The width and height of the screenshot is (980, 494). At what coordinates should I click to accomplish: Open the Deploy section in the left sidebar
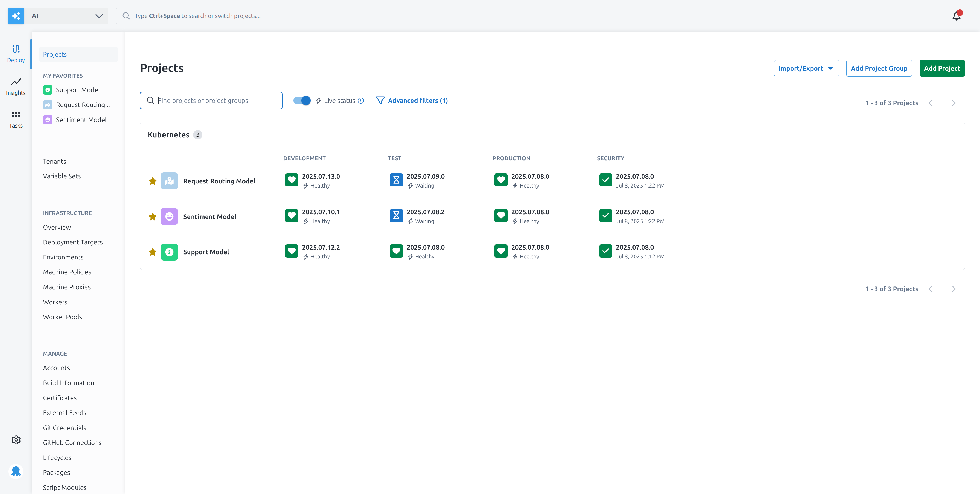coord(16,53)
